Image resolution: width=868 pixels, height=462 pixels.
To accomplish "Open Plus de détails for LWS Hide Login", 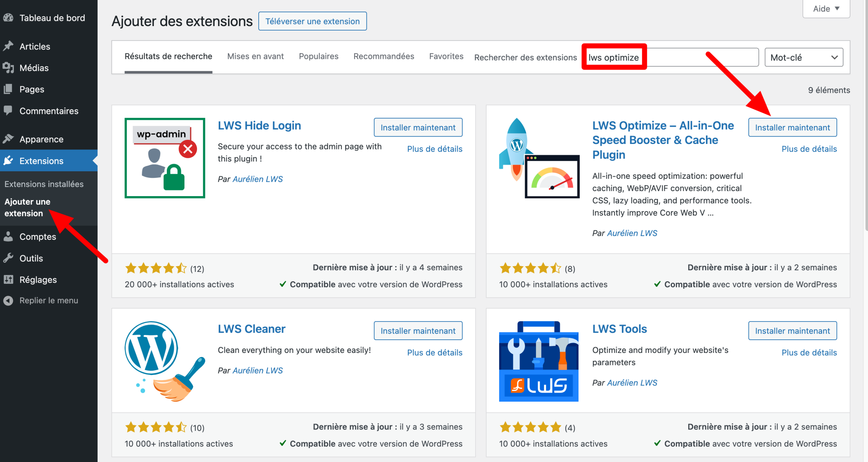I will click(435, 149).
